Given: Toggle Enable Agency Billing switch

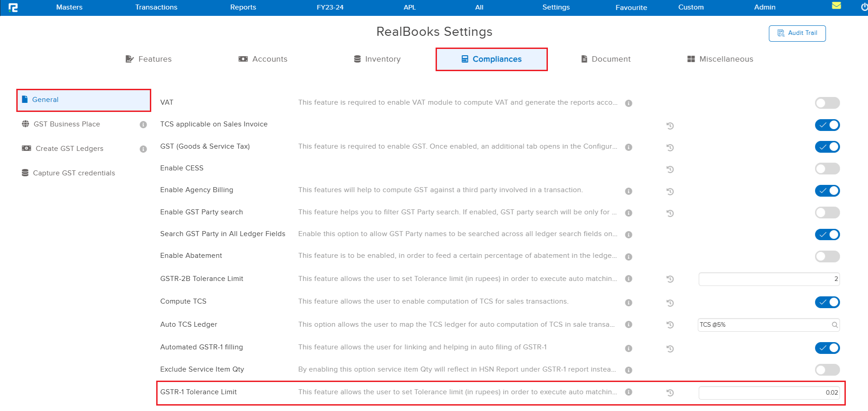Looking at the screenshot, I should (827, 191).
